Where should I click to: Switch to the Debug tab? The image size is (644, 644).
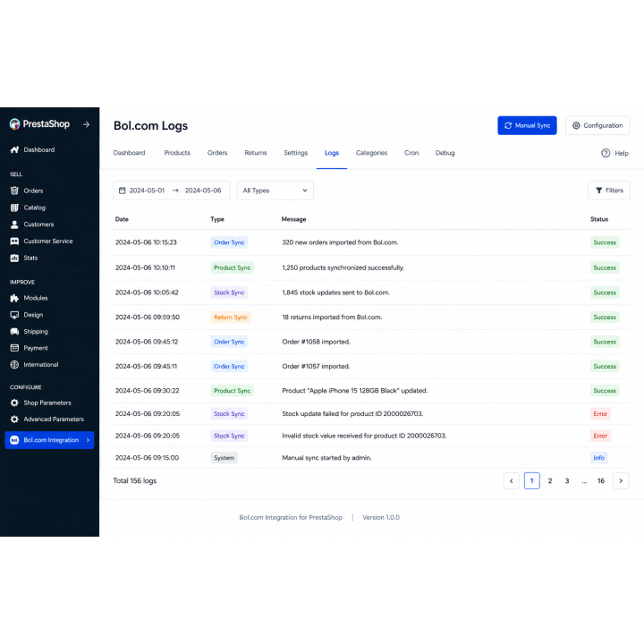[445, 153]
